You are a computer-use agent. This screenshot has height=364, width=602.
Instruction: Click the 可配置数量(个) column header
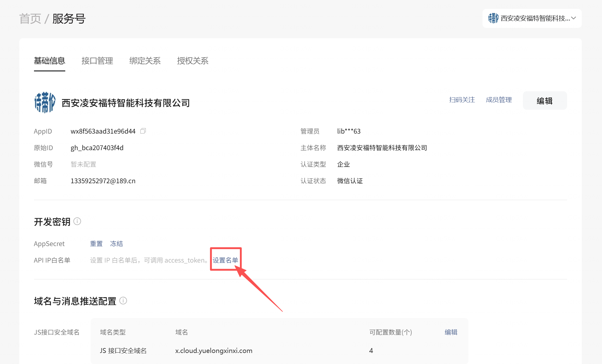pos(390,332)
